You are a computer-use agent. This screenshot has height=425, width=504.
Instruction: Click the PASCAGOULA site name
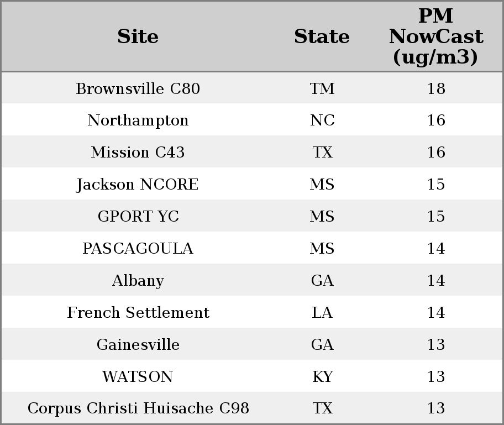[x=138, y=248]
